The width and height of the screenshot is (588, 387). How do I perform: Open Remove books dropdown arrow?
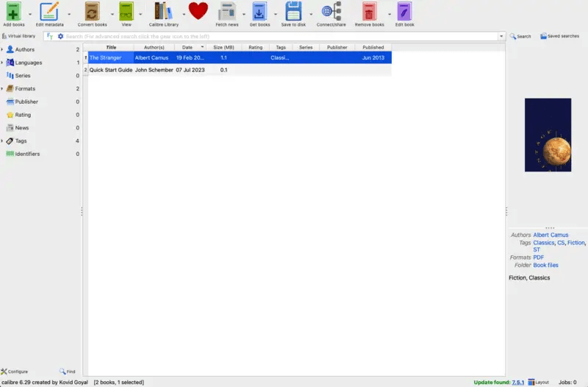[390, 14]
